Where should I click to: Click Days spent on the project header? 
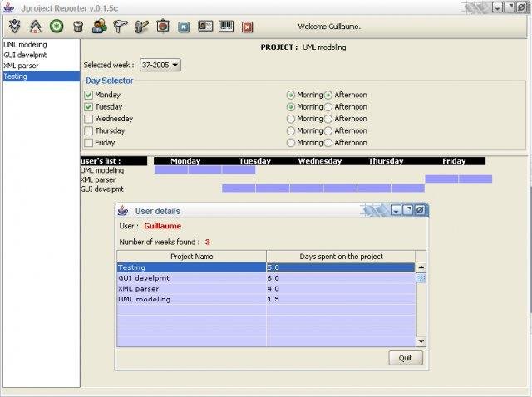pos(341,257)
